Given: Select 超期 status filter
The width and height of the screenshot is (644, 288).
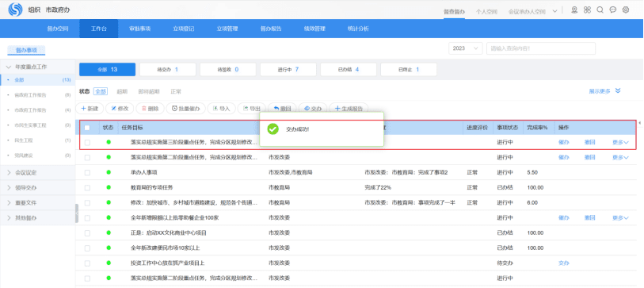Looking at the screenshot, I should 122,91.
